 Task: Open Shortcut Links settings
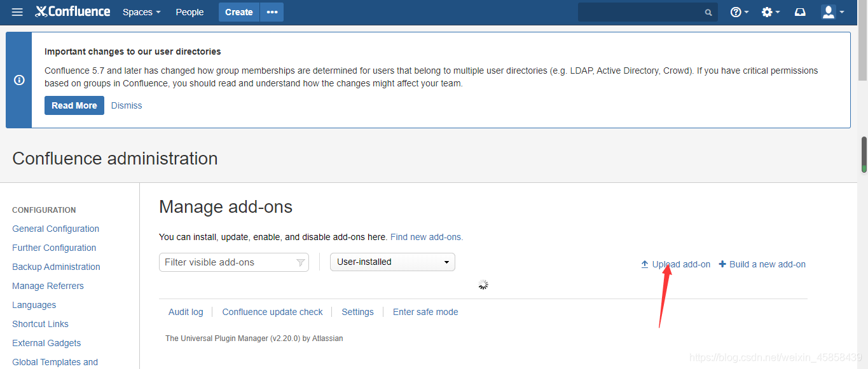pos(40,324)
